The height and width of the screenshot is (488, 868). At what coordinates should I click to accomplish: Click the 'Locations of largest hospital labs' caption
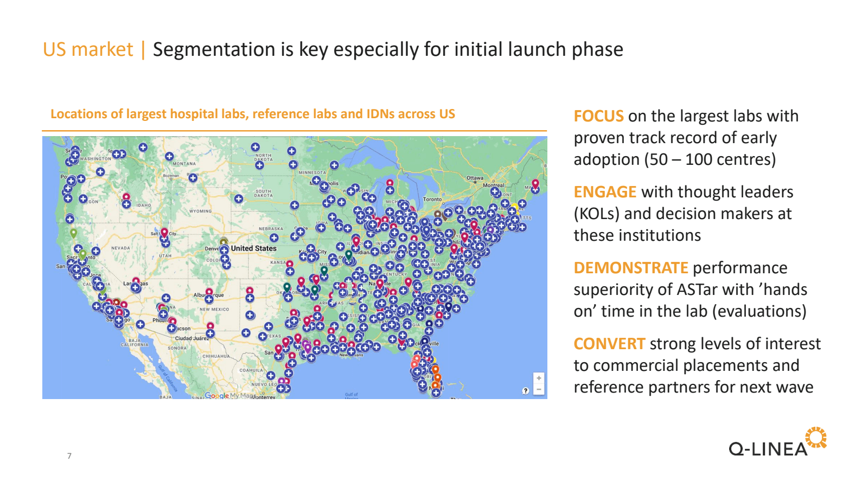(x=253, y=114)
